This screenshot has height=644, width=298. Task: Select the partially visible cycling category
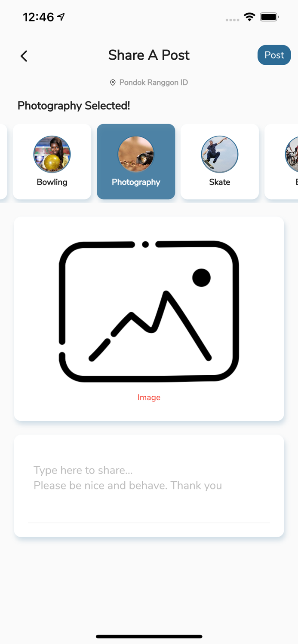pos(282,161)
